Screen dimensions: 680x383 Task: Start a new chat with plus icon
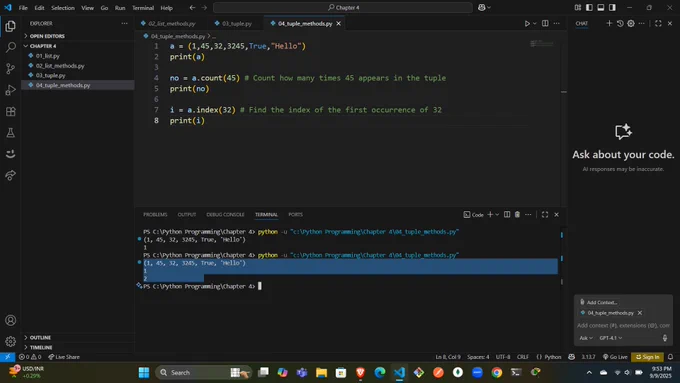click(x=609, y=23)
